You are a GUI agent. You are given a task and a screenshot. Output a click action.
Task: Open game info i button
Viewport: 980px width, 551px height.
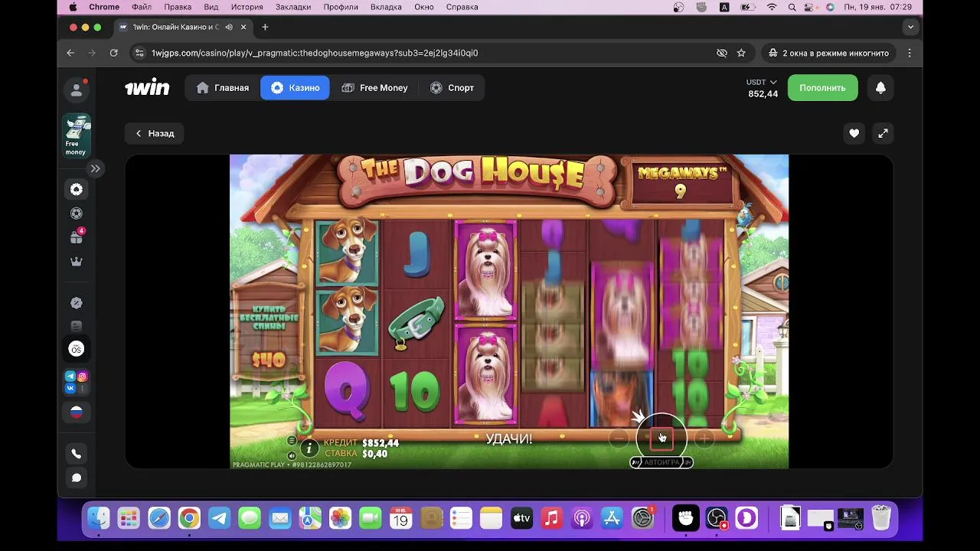[x=309, y=448]
